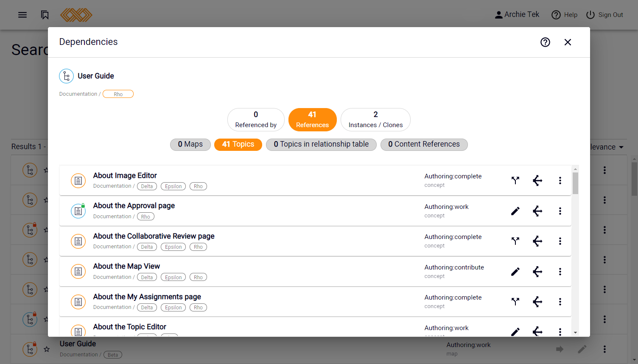Filter by 0 Content References
638x364 pixels.
[424, 144]
